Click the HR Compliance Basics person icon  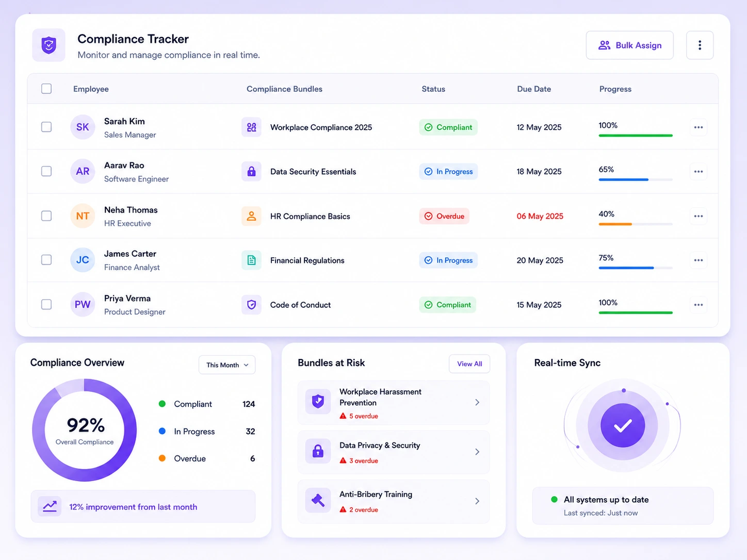coord(251,216)
